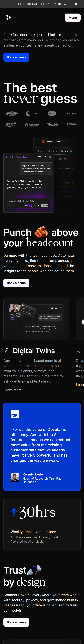Click the 'Weekly time saved per user' text

pos(33,532)
